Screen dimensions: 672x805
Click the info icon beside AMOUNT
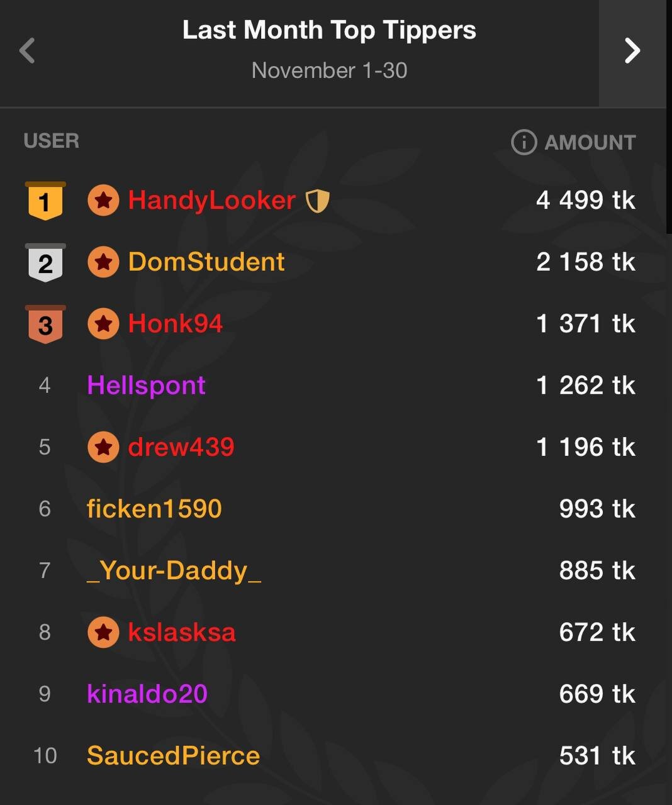pyautogui.click(x=524, y=143)
